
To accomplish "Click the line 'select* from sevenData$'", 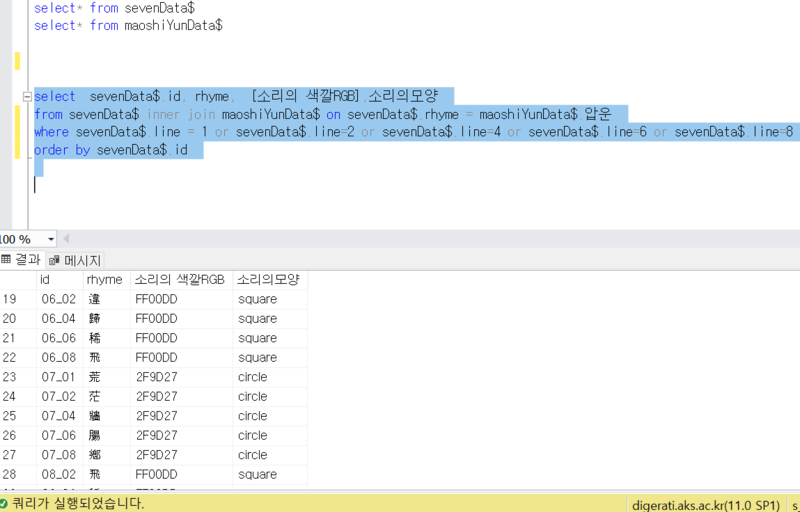I will [114, 8].
